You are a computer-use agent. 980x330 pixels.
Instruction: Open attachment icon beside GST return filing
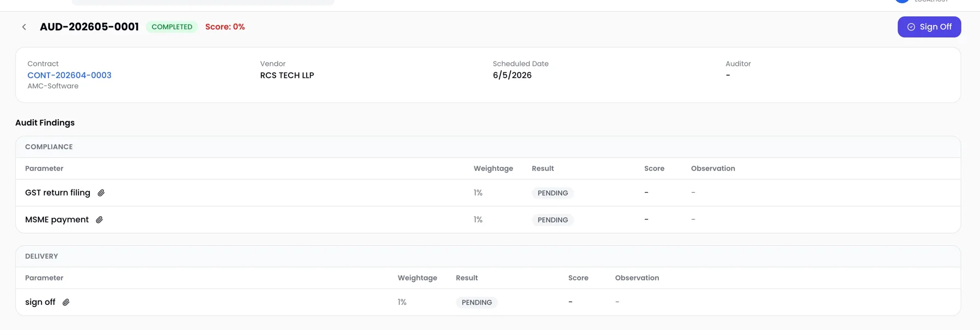click(101, 193)
